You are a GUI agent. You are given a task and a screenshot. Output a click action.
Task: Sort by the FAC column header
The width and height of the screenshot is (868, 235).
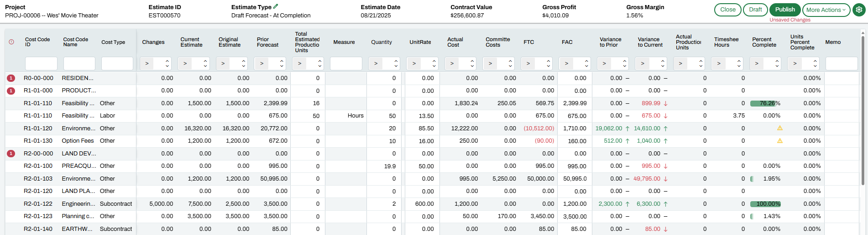(567, 42)
